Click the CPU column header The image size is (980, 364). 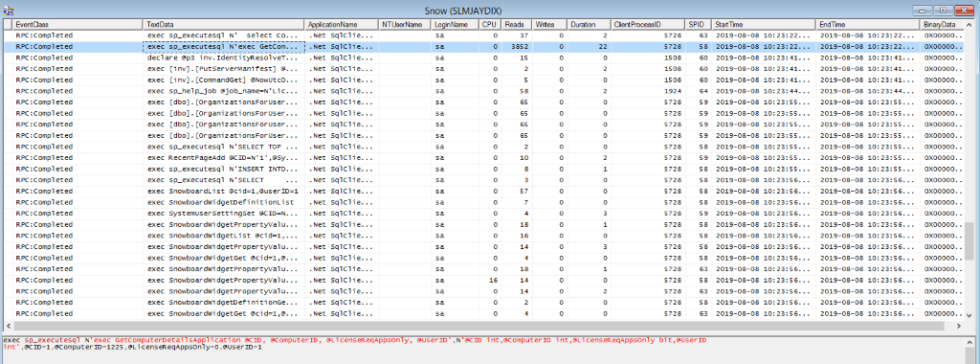489,24
